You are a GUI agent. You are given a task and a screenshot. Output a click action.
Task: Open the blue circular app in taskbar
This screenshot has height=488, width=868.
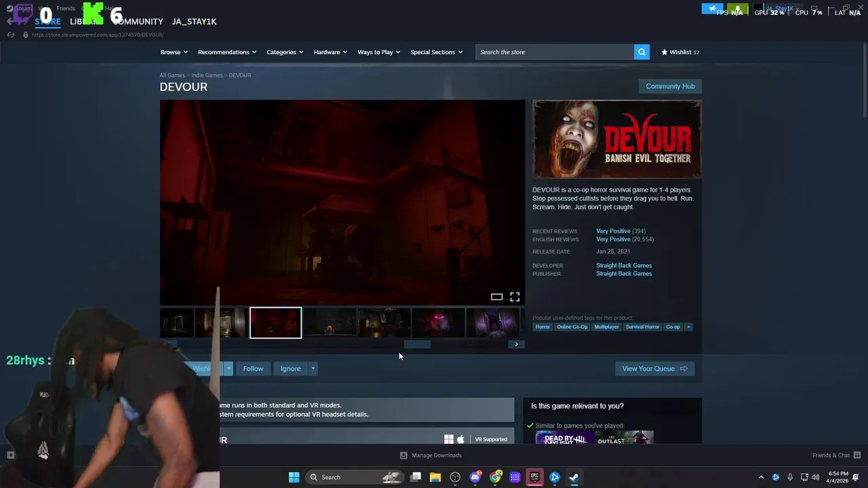click(x=555, y=477)
